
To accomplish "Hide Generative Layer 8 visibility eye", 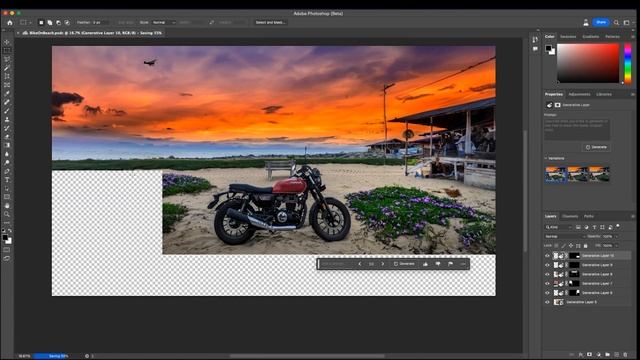I will (x=547, y=274).
